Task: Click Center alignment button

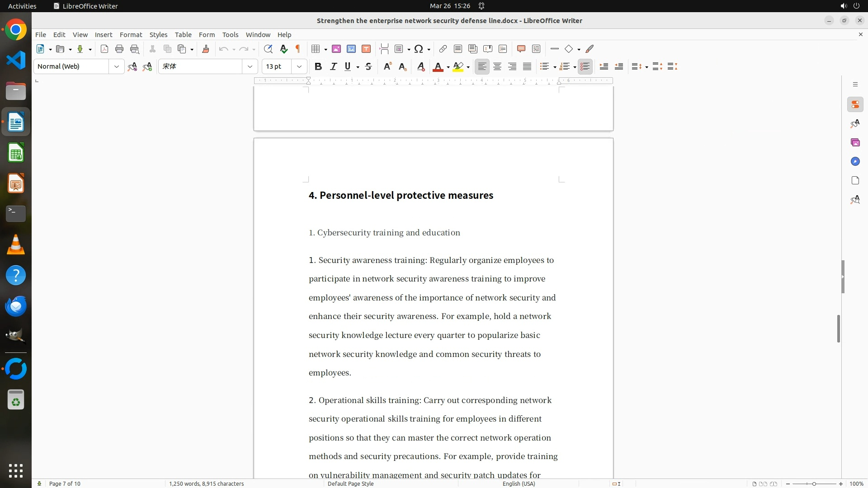Action: pyautogui.click(x=497, y=67)
